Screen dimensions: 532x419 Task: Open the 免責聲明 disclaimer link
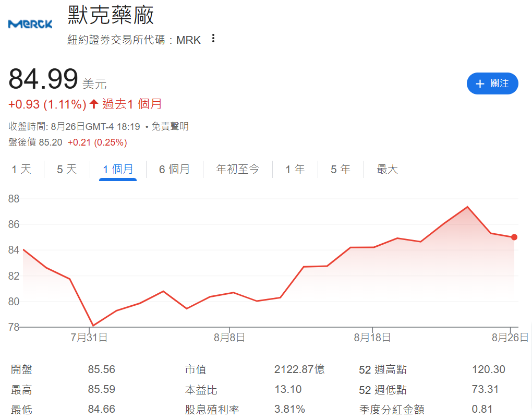point(170,127)
